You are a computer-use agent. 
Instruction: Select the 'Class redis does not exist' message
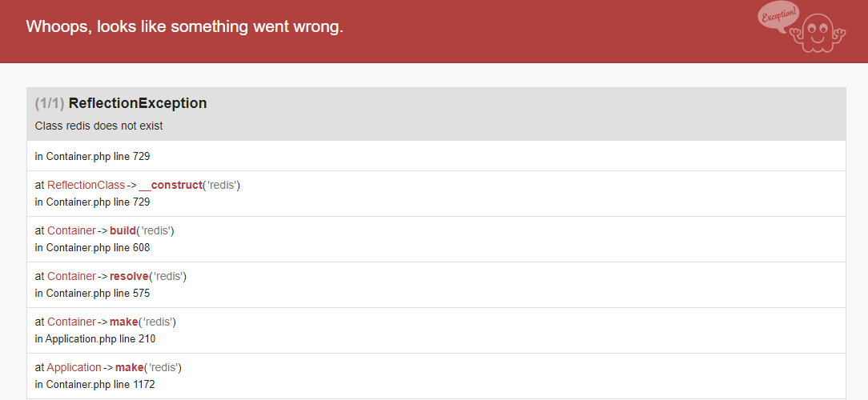(x=98, y=126)
